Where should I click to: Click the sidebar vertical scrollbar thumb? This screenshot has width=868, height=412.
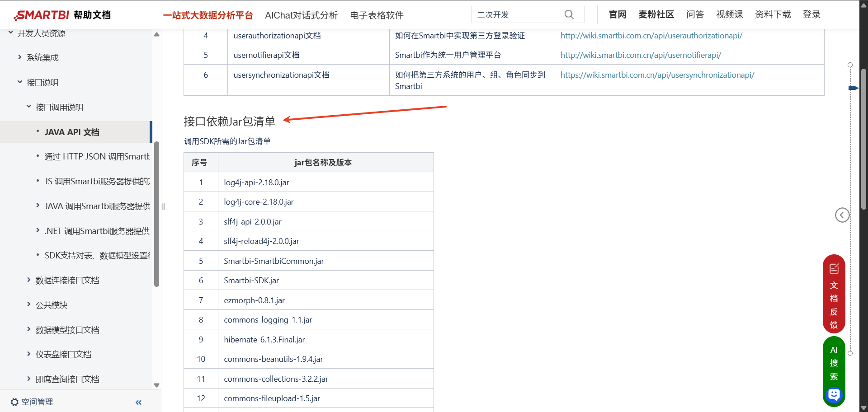click(156, 214)
